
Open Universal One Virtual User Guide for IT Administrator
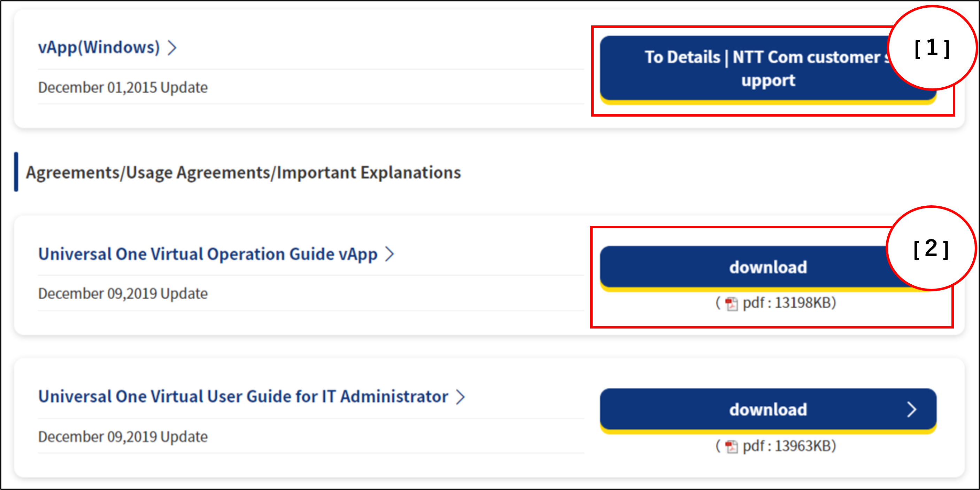click(x=244, y=397)
